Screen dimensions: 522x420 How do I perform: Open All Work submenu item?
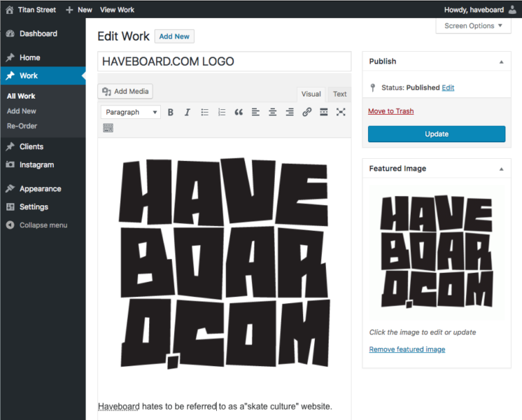(x=21, y=97)
